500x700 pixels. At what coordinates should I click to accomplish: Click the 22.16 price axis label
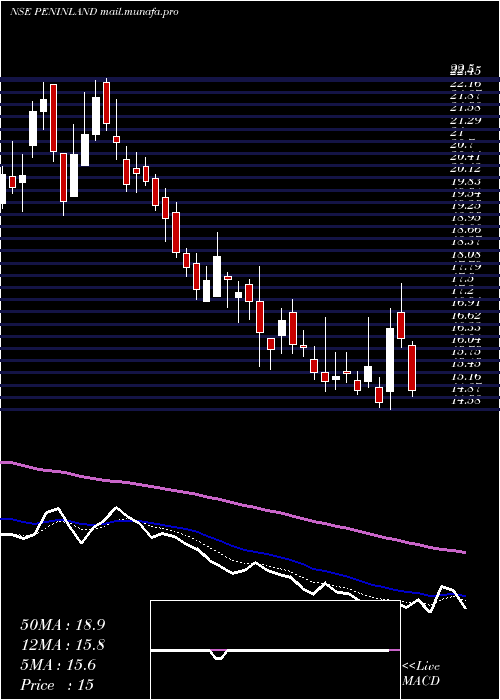[x=465, y=83]
